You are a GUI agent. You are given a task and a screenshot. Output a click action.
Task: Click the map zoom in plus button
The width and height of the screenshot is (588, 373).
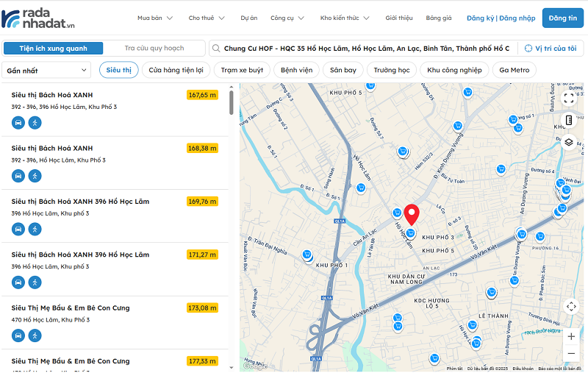coord(571,336)
